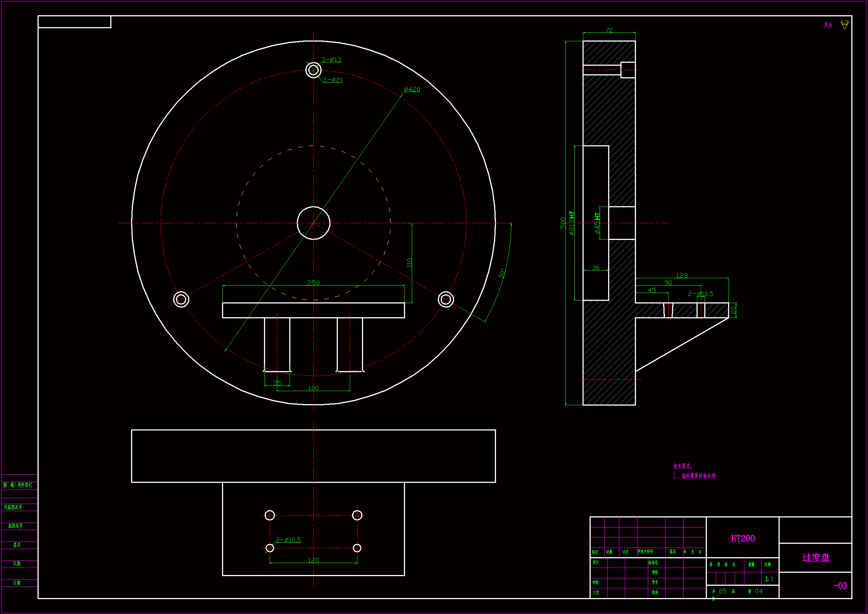Click the lower-right mounting hole circle

click(446, 300)
